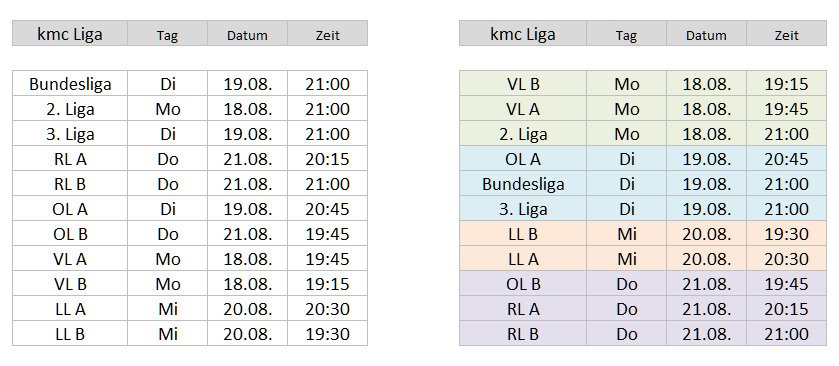Select RL A cell in left table
This screenshot has height=366, width=839.
coord(70,159)
